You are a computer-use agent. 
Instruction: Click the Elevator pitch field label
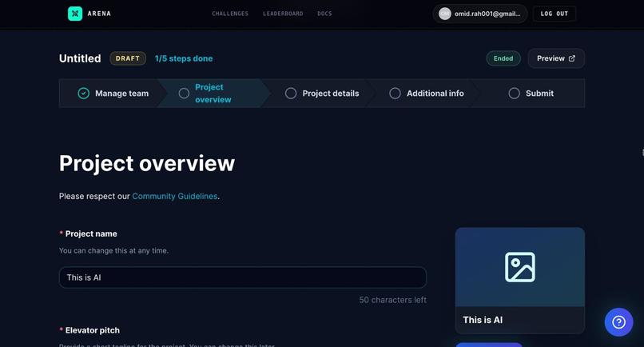click(x=93, y=330)
